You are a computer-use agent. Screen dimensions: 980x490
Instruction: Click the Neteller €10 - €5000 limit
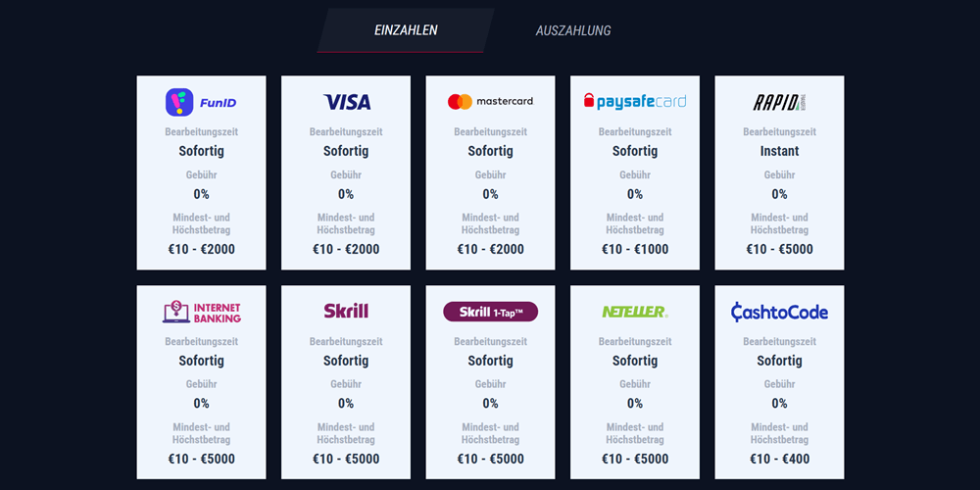tap(635, 459)
